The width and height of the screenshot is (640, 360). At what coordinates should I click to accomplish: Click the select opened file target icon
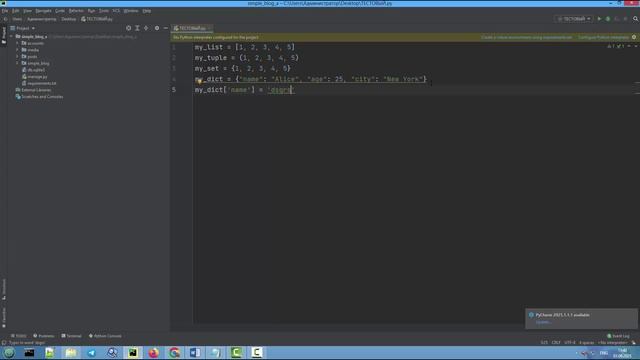point(129,28)
